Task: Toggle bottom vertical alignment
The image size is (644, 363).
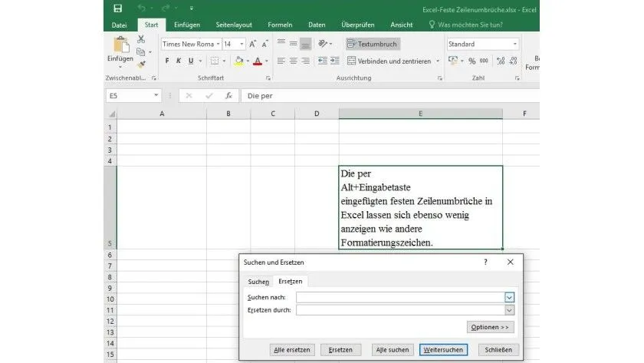Action: (x=305, y=44)
